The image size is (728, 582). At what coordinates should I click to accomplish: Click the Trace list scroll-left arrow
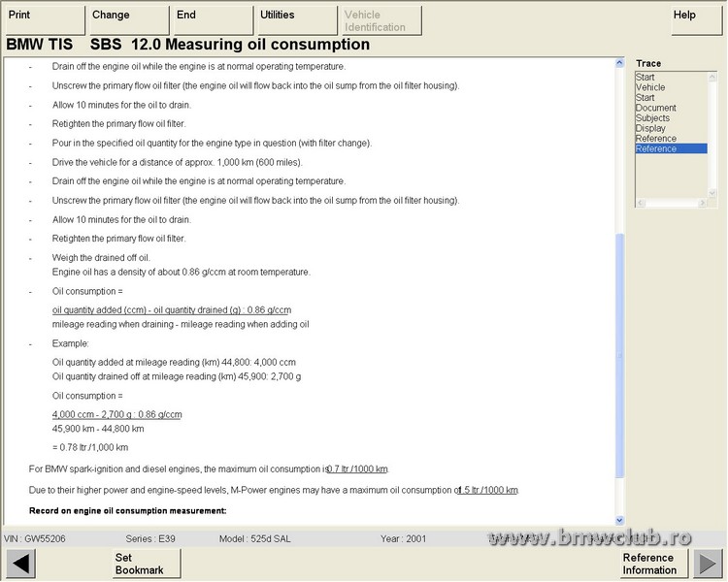[x=640, y=203]
